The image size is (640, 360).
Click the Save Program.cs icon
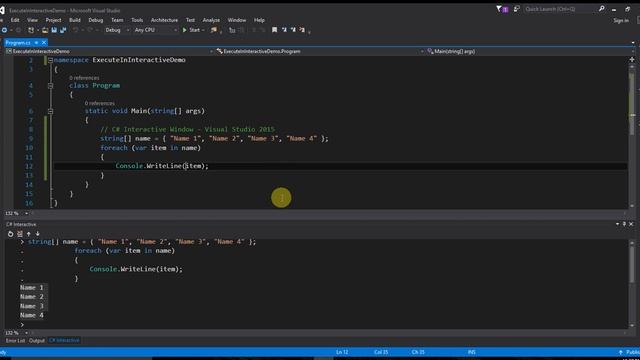pos(54,30)
